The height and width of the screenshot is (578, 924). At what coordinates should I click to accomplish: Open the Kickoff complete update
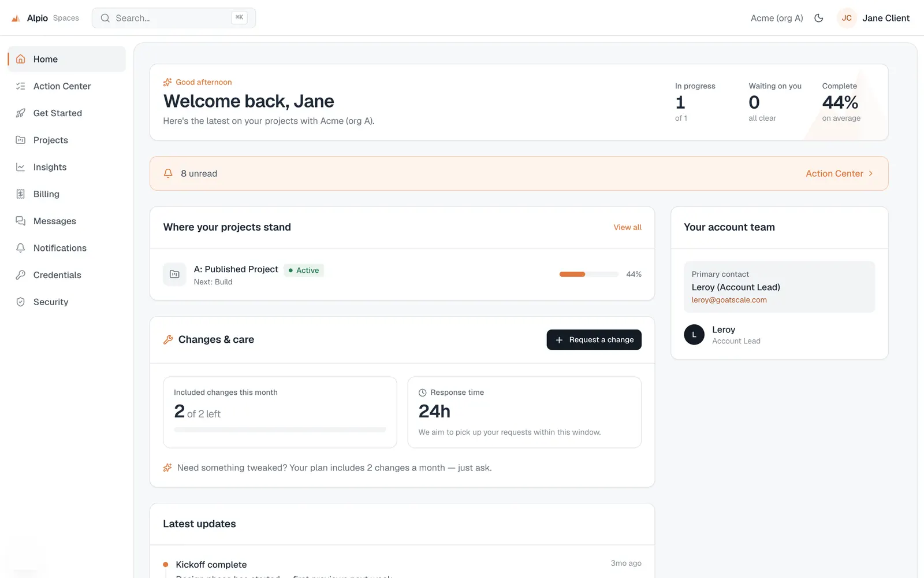pos(211,565)
